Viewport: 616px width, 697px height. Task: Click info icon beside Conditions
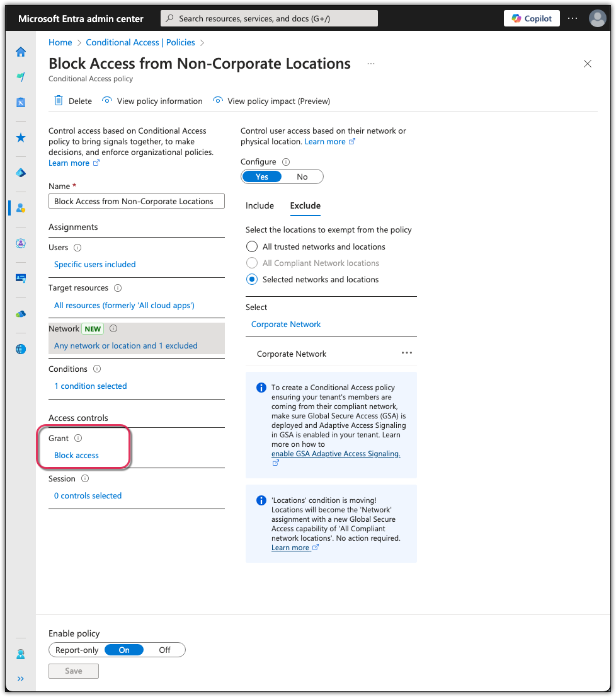tap(97, 369)
